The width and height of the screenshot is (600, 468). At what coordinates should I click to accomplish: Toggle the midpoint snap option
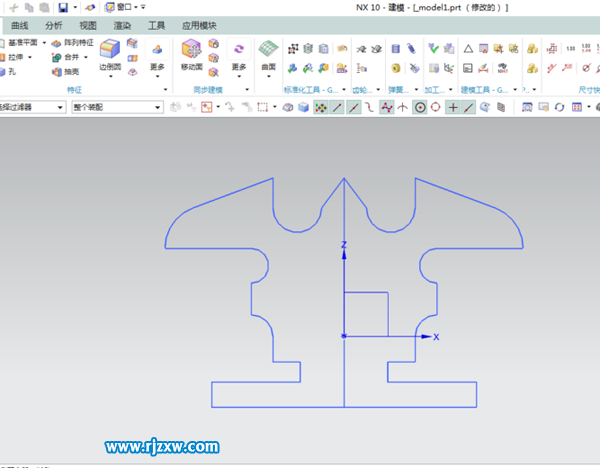pyautogui.click(x=353, y=107)
